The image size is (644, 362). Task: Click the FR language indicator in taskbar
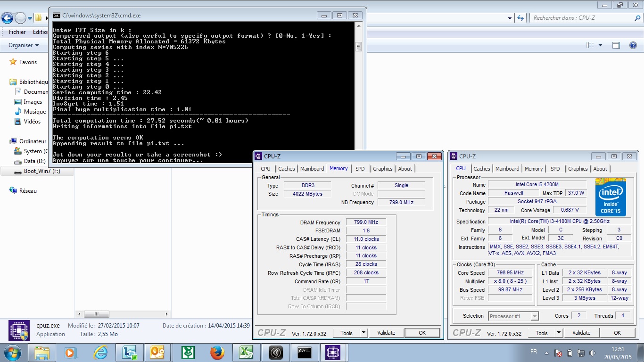pos(534,352)
